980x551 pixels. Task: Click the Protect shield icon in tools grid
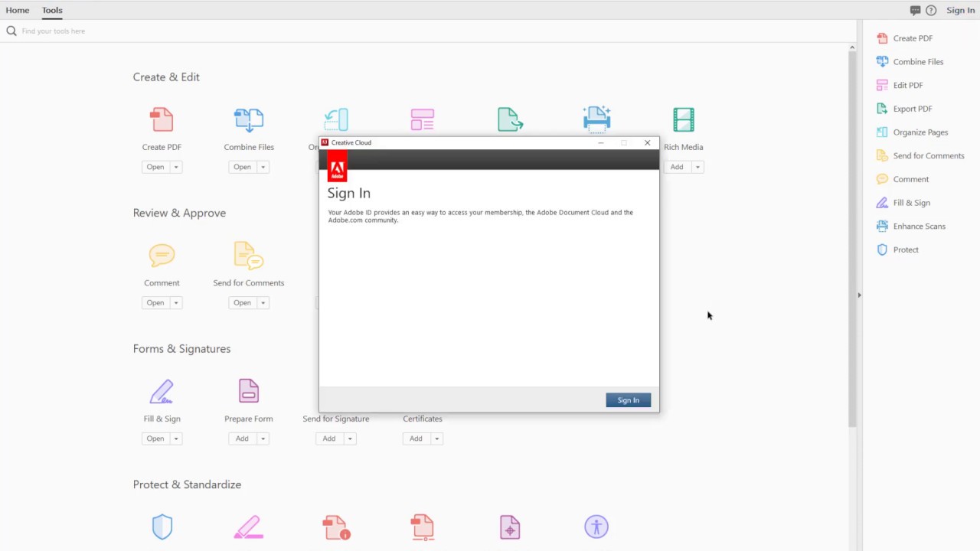click(162, 527)
